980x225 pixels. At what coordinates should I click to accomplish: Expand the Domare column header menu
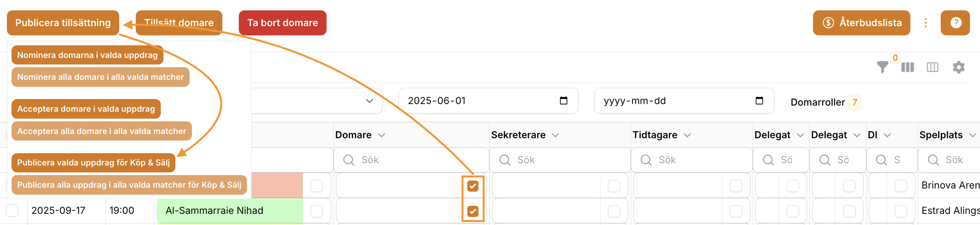pos(382,135)
